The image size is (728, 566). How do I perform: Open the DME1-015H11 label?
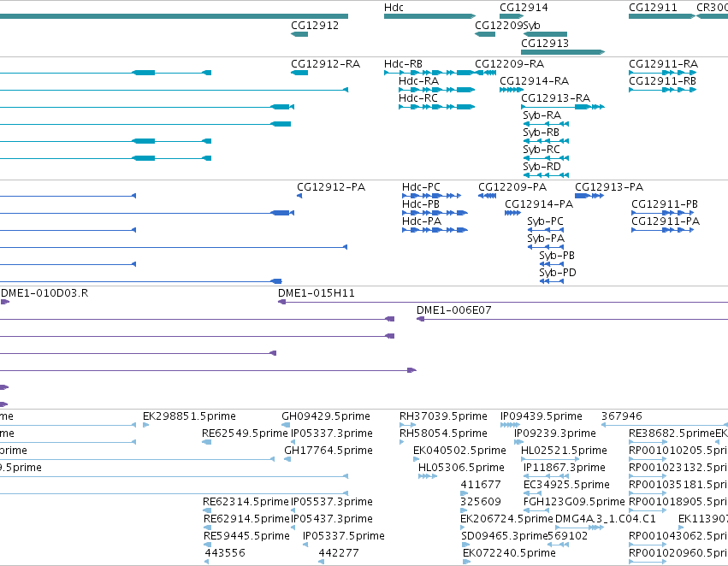[x=317, y=293]
